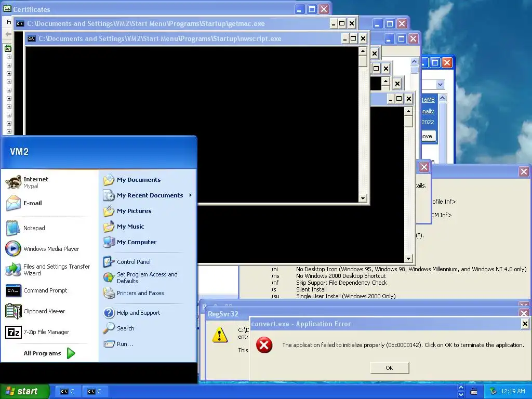The image size is (532, 399).
Task: Open My Documents folder
Action: tap(148, 180)
